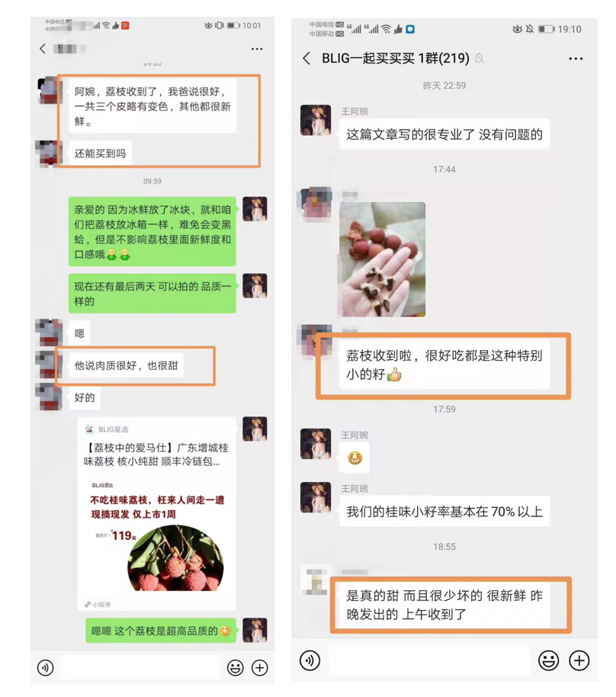The width and height of the screenshot is (616, 697).
Task: Open 王阿琬 avatar beside article comment
Action: 316,120
